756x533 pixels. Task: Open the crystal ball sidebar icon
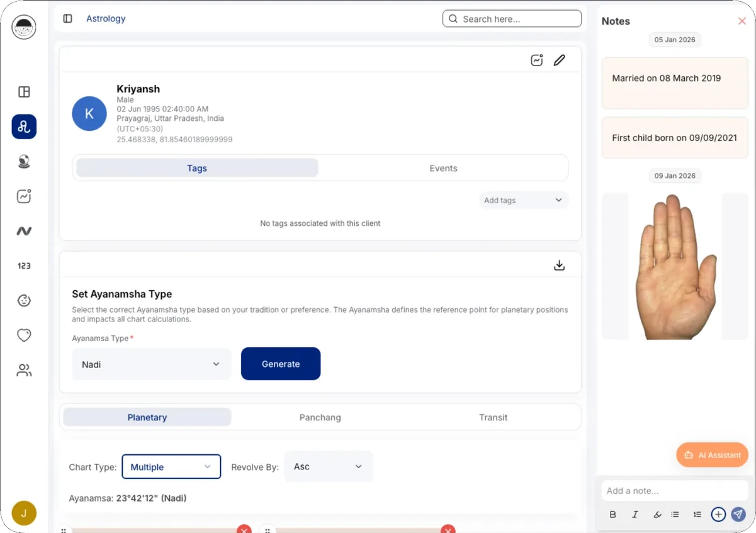pos(24,162)
